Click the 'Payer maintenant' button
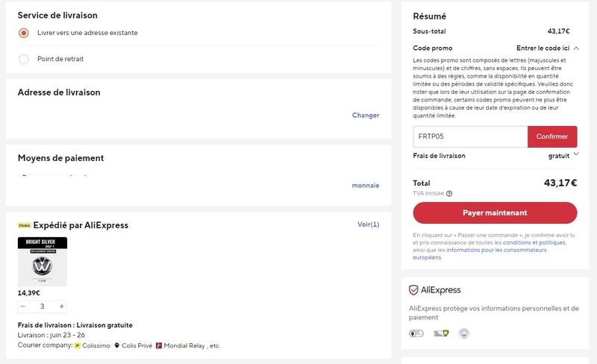This screenshot has height=364, width=597. pyautogui.click(x=495, y=213)
